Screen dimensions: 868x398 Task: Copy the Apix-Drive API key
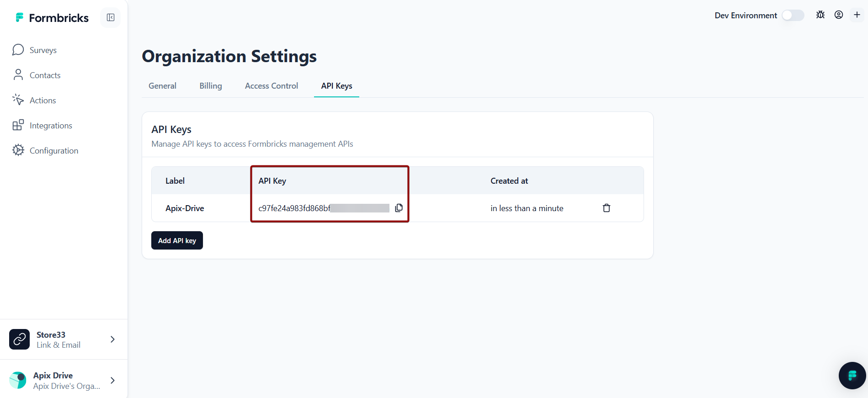(399, 208)
